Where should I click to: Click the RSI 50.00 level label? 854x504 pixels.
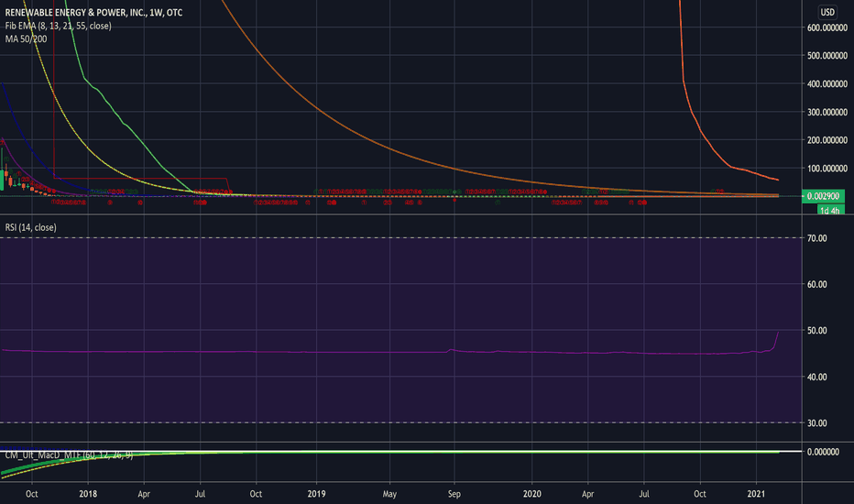point(817,331)
